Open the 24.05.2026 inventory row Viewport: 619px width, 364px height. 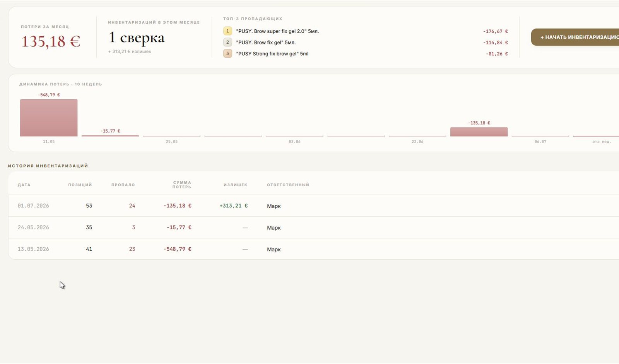(x=313, y=227)
